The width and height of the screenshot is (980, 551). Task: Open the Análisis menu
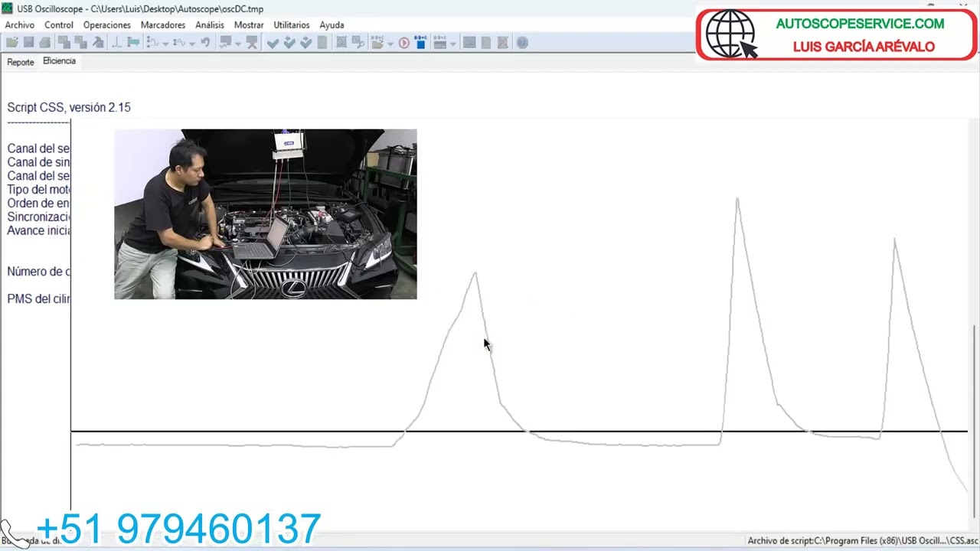210,25
